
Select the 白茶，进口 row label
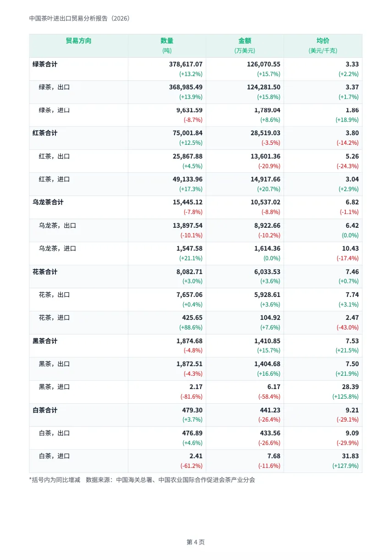click(54, 456)
